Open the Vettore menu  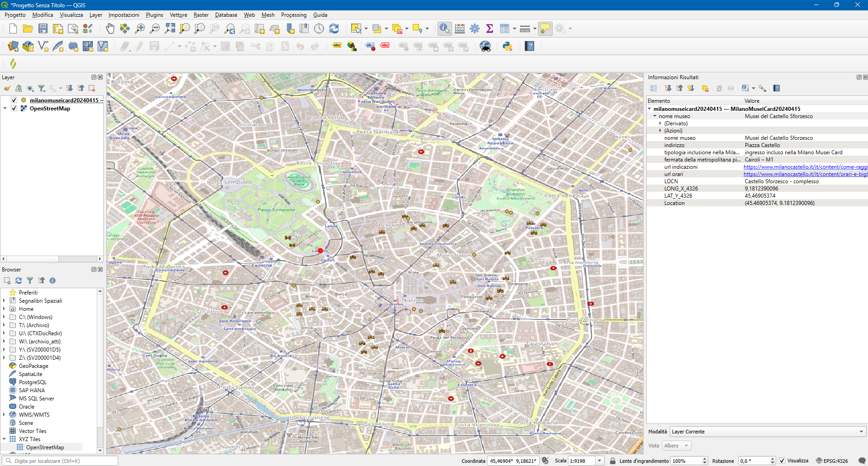[178, 15]
